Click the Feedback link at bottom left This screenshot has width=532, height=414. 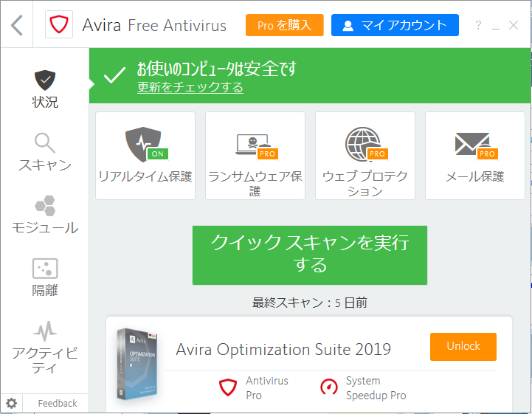58,403
